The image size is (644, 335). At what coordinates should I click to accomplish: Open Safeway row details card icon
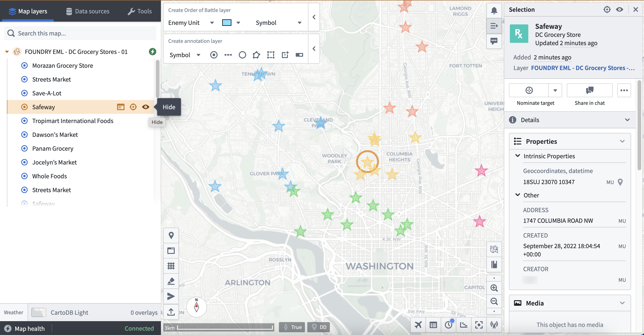coord(121,107)
